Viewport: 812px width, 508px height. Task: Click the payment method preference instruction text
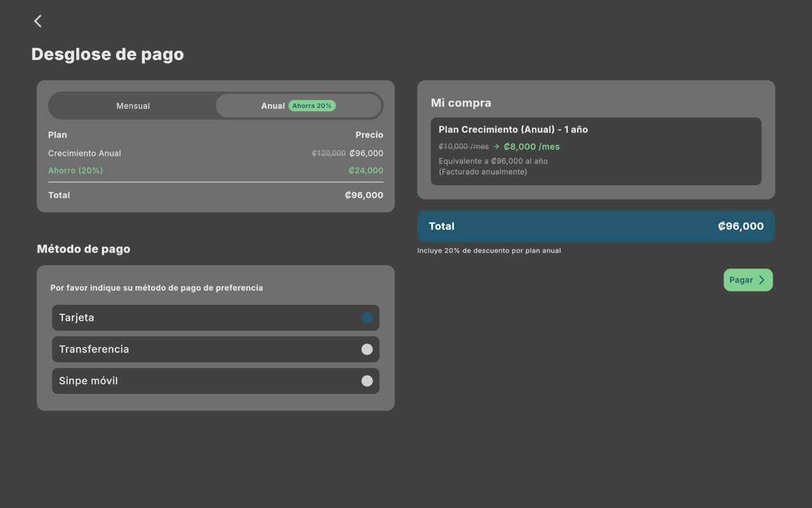click(x=157, y=288)
